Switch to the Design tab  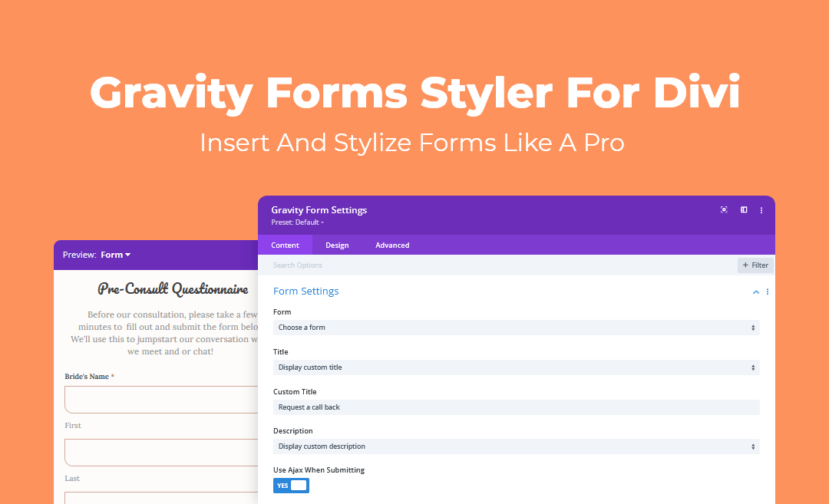click(x=337, y=245)
